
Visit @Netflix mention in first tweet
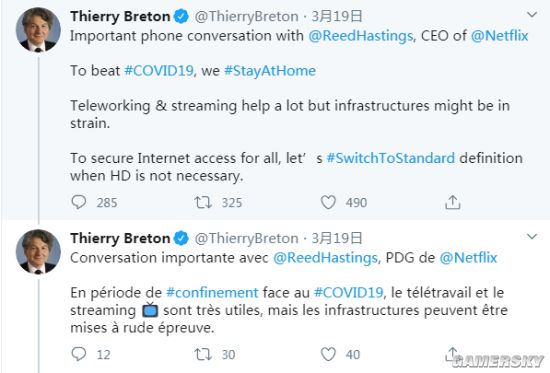(499, 36)
